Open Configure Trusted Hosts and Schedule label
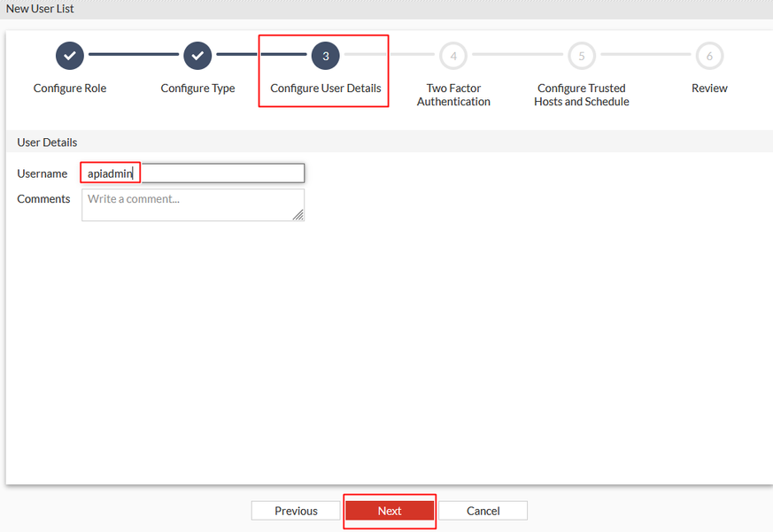The width and height of the screenshot is (773, 532). point(582,95)
